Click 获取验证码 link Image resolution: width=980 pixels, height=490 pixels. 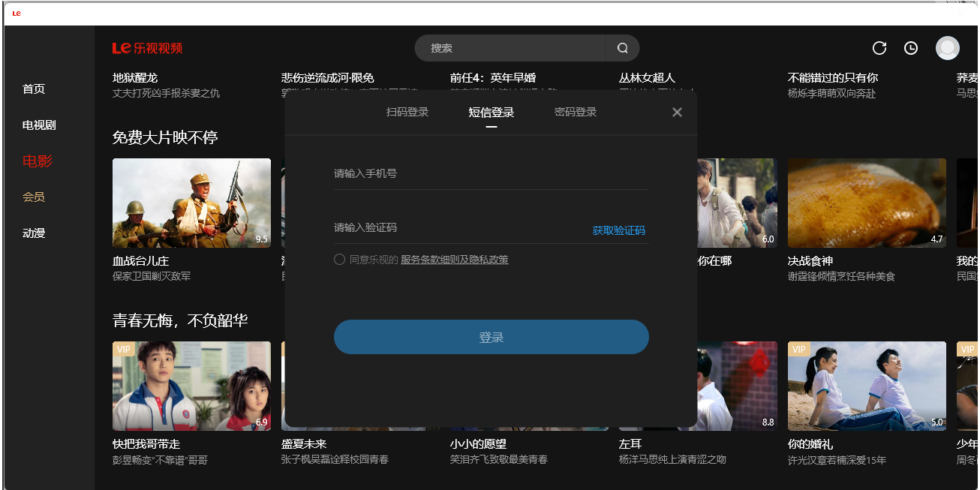[618, 230]
